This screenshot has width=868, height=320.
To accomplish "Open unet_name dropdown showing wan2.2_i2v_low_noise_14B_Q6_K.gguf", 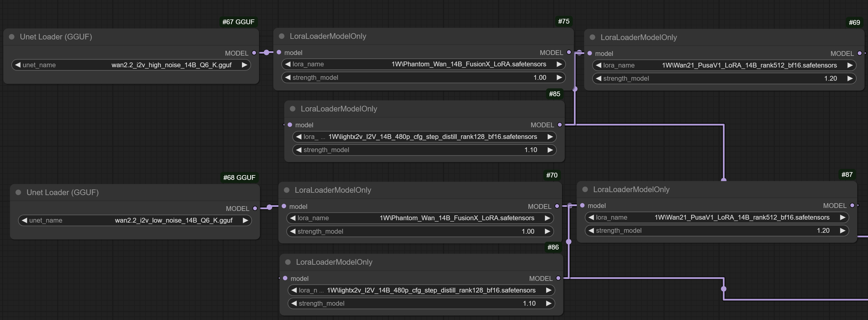I will tap(135, 221).
